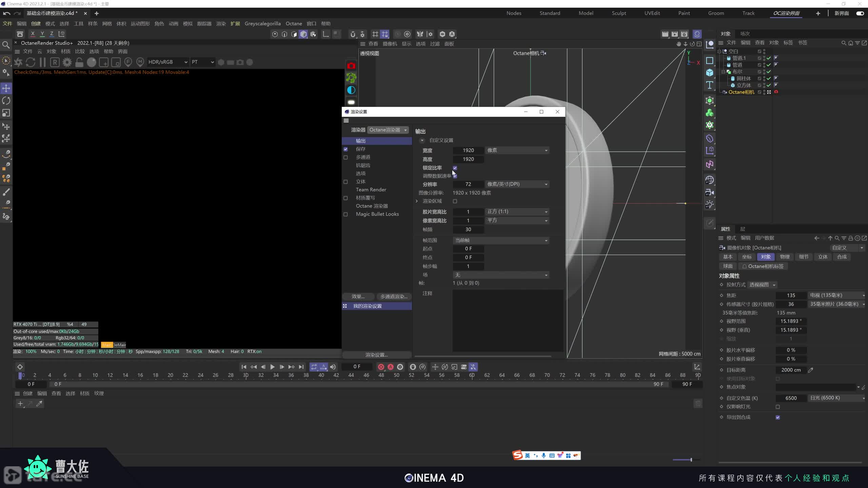Click the Octane settings gear icon
868x488 pixels.
(x=67, y=62)
